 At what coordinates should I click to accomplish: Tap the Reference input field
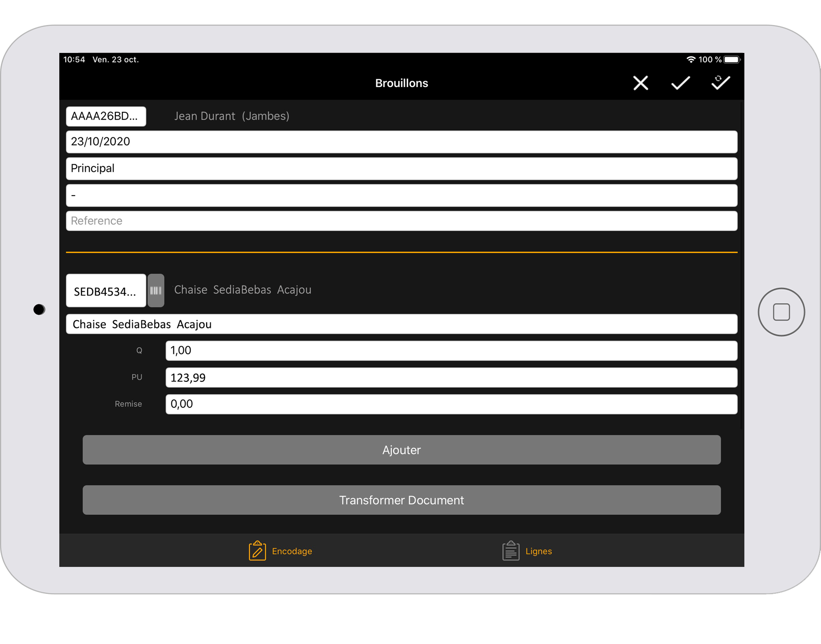[x=401, y=221]
